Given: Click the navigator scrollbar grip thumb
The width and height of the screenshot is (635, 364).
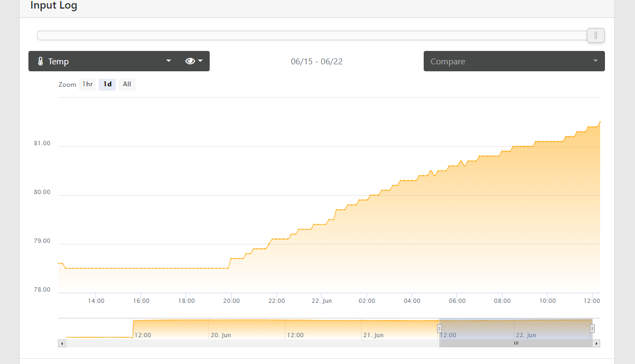Looking at the screenshot, I should (516, 343).
